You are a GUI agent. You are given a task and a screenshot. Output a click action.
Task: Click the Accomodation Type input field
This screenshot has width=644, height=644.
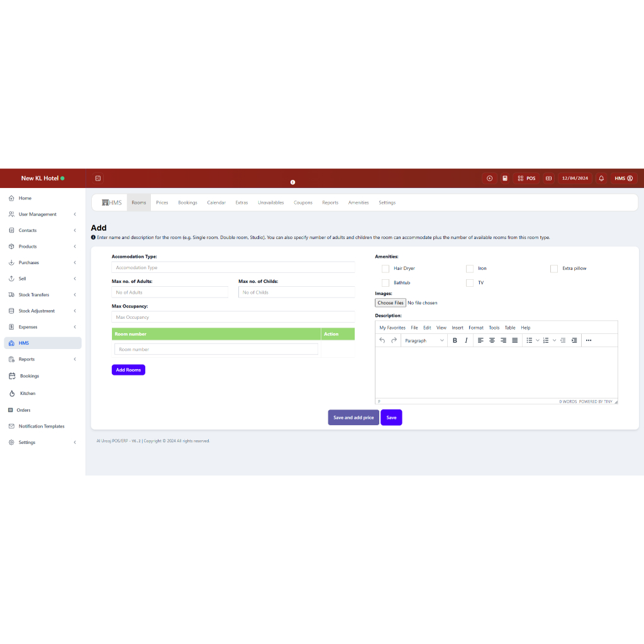pos(233,268)
